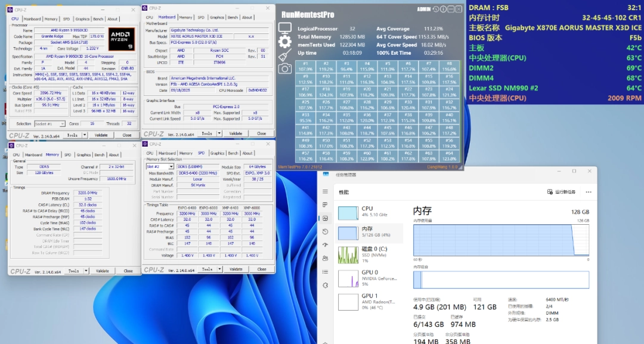Open the Tools dropdown in CPU-Z
This screenshot has width=644, height=344.
click(209, 269)
